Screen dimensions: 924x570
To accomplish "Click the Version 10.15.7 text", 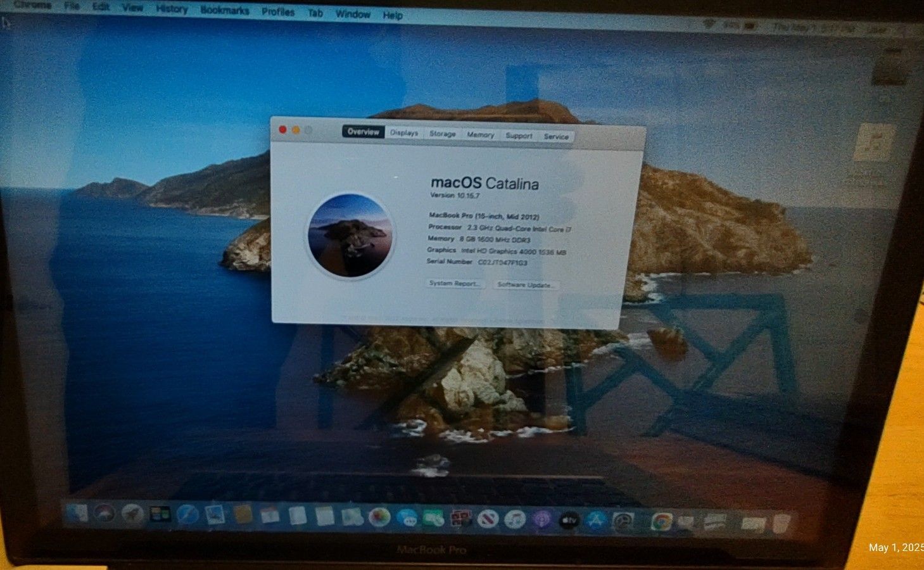I will tap(455, 196).
